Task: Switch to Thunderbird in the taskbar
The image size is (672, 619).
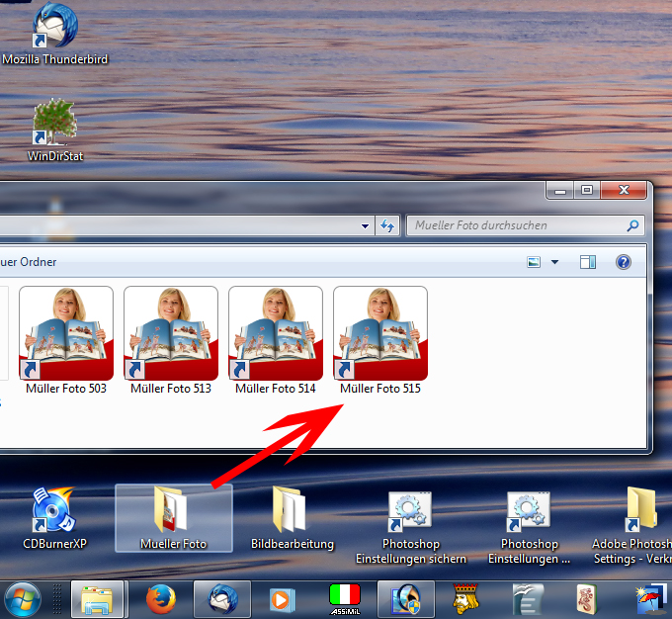Action: [x=222, y=599]
